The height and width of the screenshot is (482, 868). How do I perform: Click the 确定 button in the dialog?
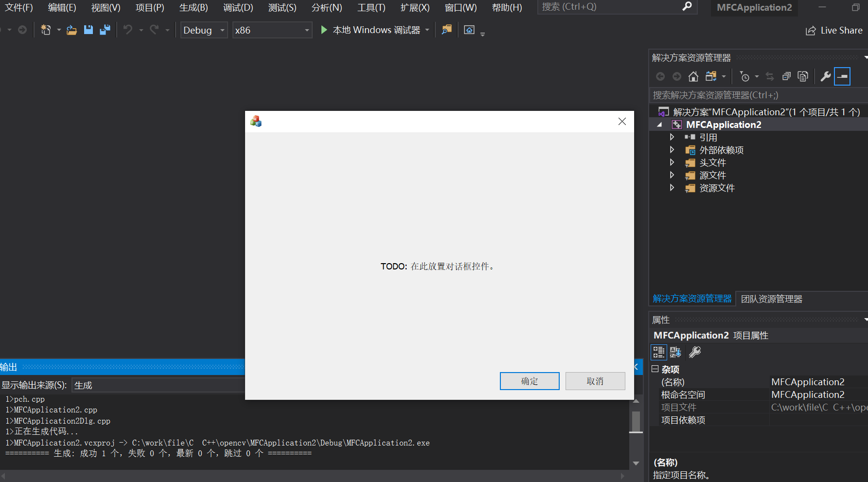(x=530, y=381)
